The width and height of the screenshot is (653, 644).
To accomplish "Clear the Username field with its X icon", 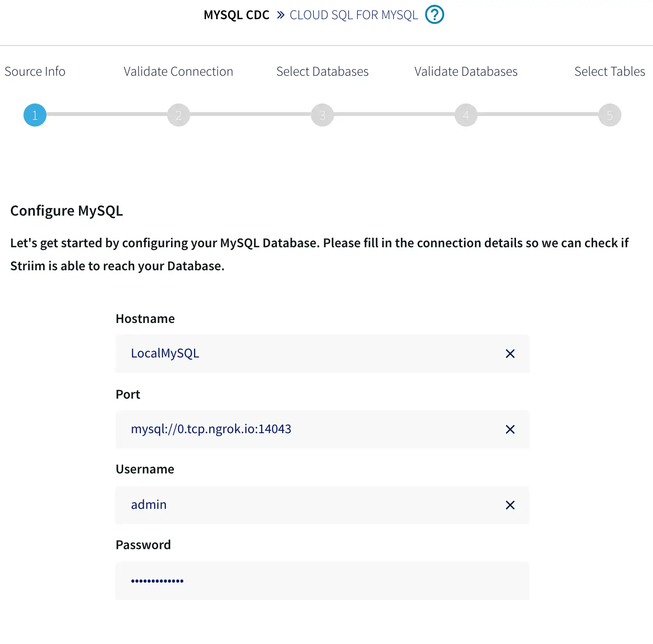I will [510, 505].
